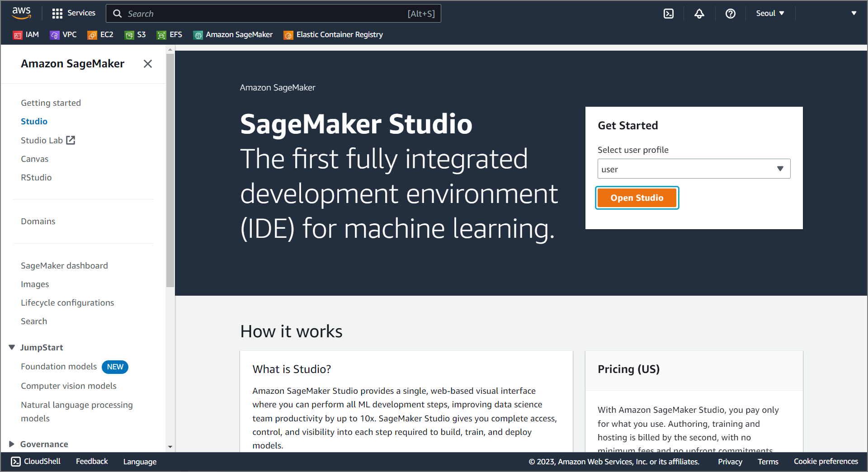Click the 'What is Studio?' heading
The width and height of the screenshot is (868, 472).
[x=292, y=369]
